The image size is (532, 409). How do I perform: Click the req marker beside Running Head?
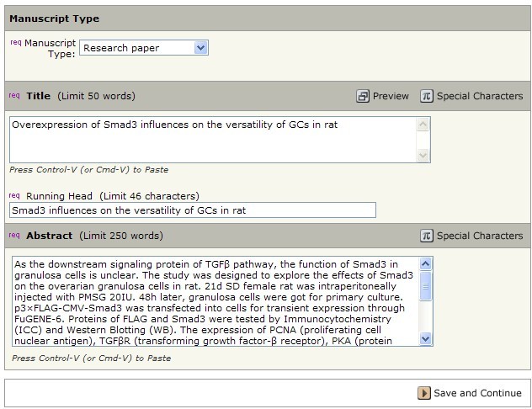click(x=14, y=195)
